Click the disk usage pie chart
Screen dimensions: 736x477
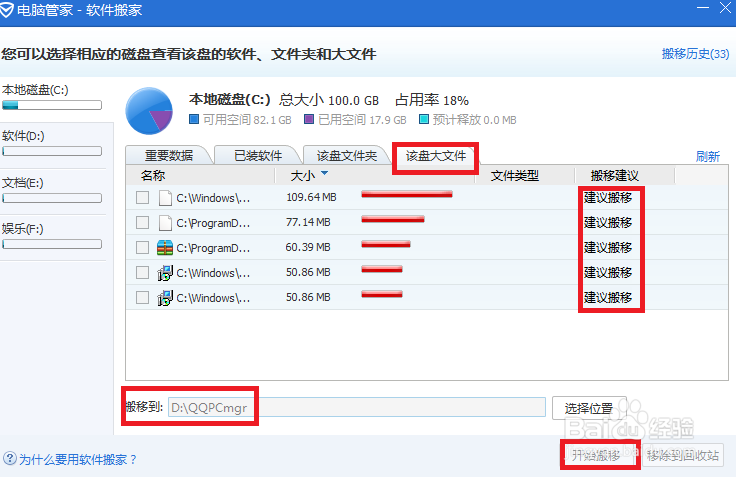[149, 111]
